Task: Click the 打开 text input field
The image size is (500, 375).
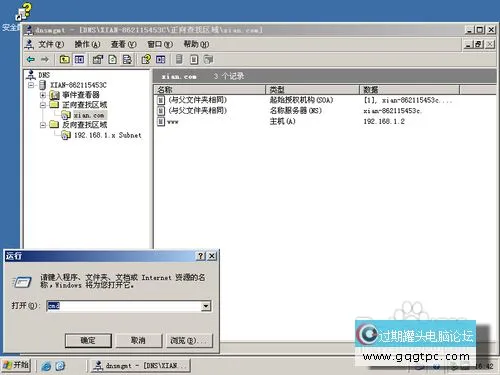Action: pos(124,306)
